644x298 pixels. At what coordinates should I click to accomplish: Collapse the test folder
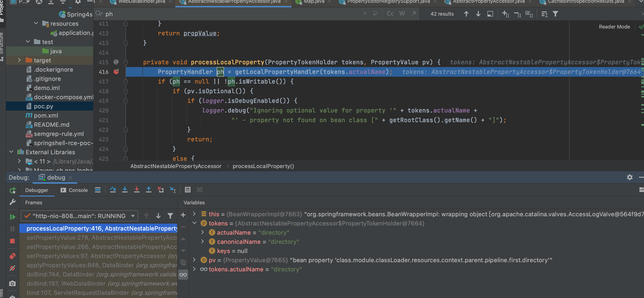pos(28,42)
